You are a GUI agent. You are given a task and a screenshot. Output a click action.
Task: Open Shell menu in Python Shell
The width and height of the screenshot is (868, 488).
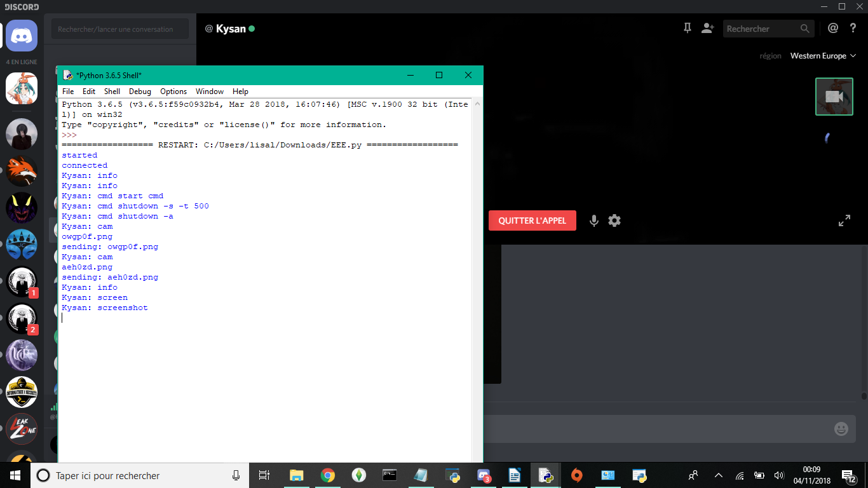pos(112,91)
